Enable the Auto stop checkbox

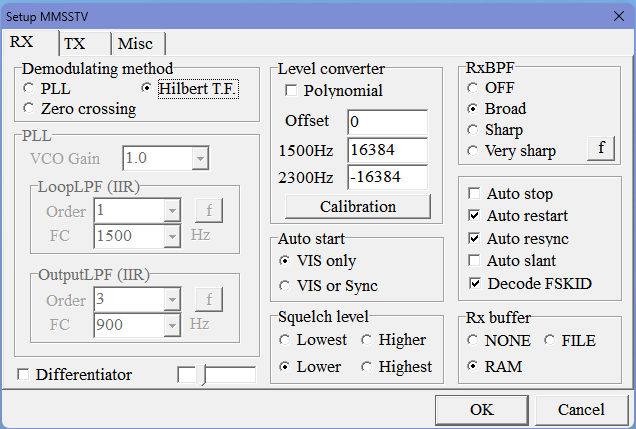click(476, 194)
